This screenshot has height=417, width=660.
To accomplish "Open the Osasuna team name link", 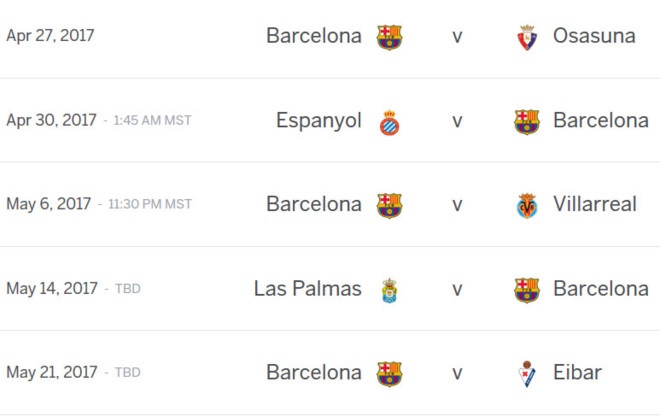I will (x=594, y=36).
